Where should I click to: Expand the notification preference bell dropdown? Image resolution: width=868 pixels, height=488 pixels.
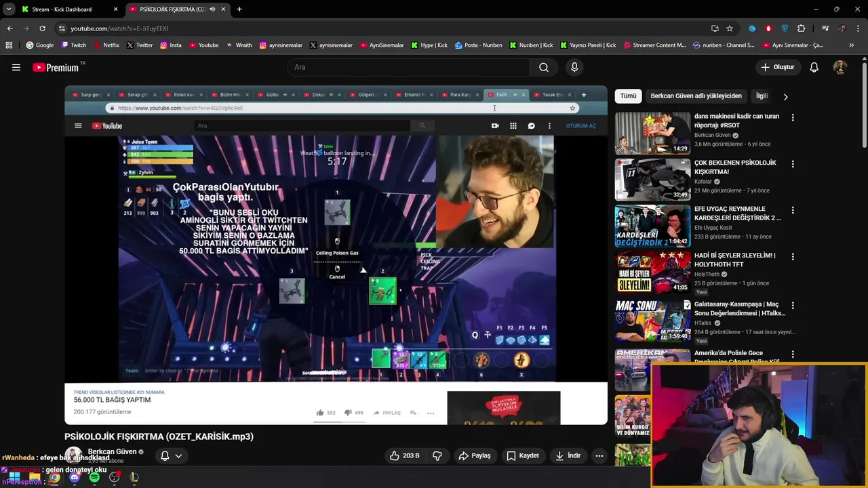tap(171, 455)
